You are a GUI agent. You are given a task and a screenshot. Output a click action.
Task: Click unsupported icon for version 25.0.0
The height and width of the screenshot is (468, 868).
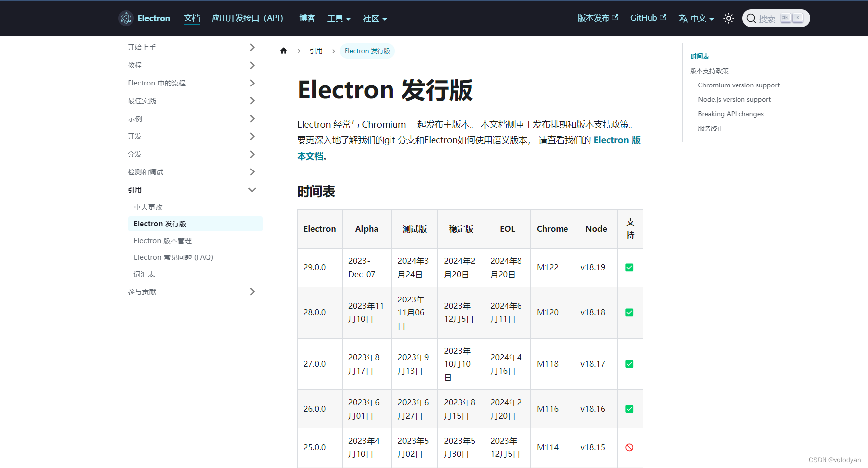tap(629, 447)
